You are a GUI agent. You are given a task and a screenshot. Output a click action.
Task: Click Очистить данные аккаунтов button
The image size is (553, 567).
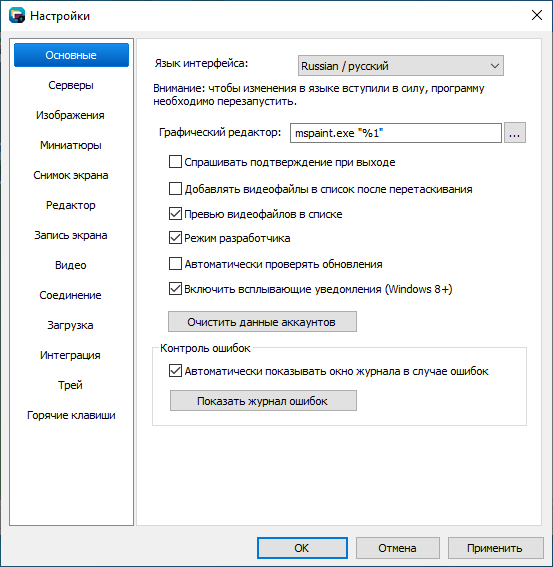click(x=262, y=321)
